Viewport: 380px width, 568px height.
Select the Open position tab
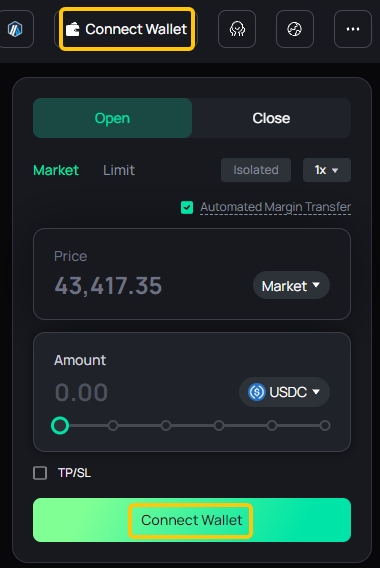(x=112, y=118)
